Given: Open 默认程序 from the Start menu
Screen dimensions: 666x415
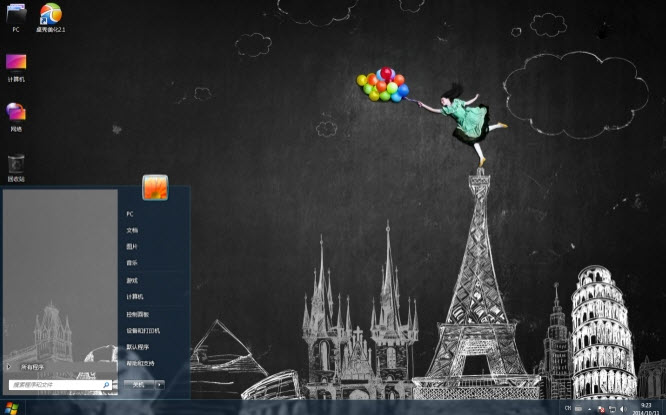Looking at the screenshot, I should [x=138, y=347].
